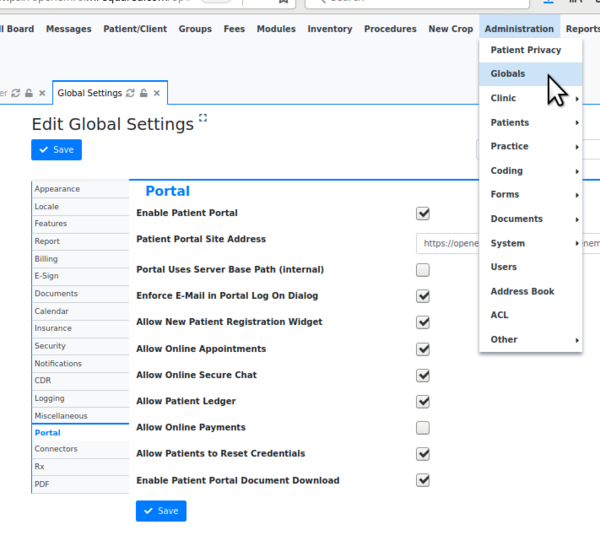Open the Messages menu
Screen dimensions: 600x541
69,29
